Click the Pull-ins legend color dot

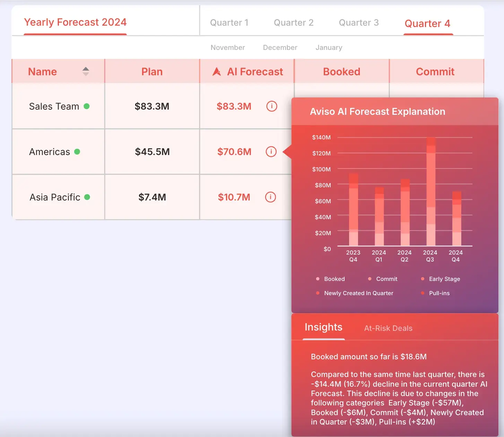point(423,293)
